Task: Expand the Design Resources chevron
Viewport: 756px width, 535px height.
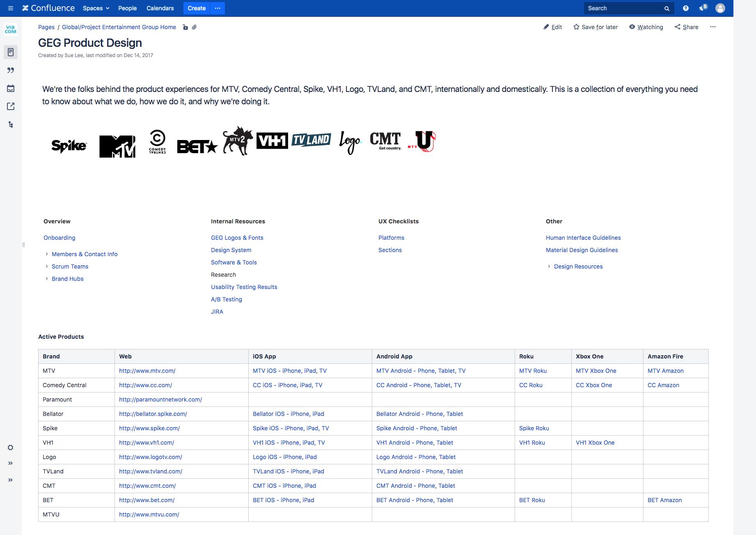Action: 549,266
